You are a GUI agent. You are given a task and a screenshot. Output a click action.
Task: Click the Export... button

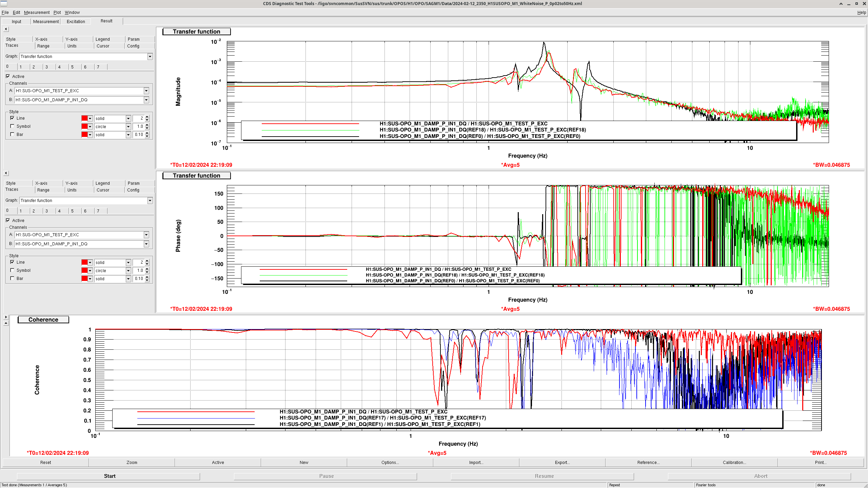(x=562, y=463)
